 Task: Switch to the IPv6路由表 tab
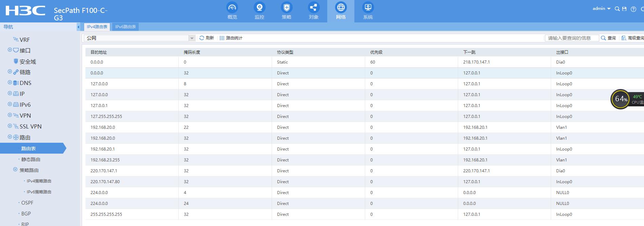click(x=125, y=27)
